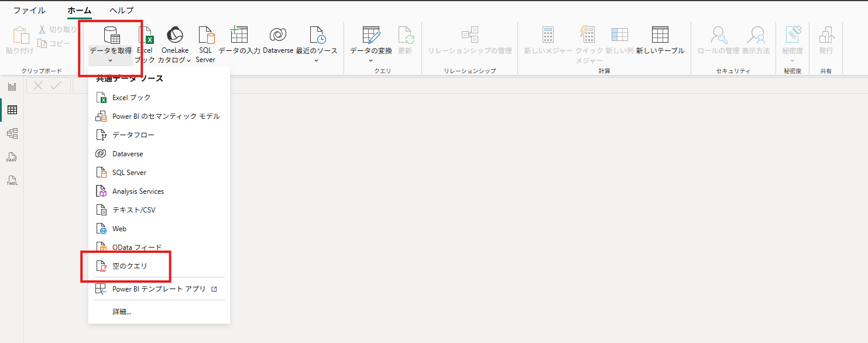Open Table view from left sidebar
The height and width of the screenshot is (343, 868).
coord(12,110)
